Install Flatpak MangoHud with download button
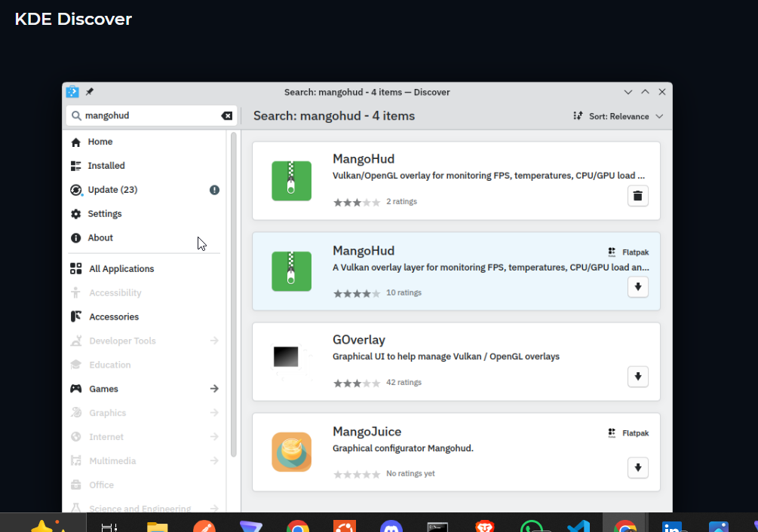758x532 pixels. click(637, 287)
